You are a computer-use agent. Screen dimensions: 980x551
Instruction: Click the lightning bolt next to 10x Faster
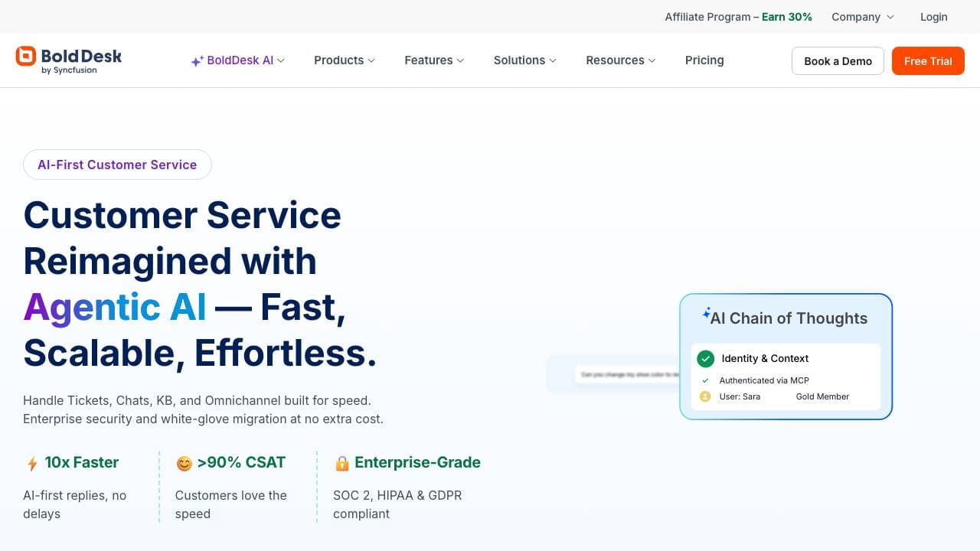point(31,462)
